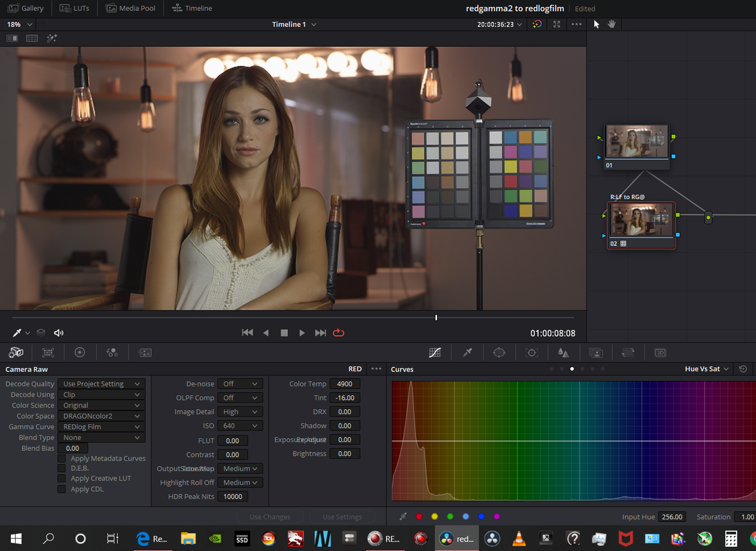This screenshot has height=551, width=756.
Task: Enable the D.E.B. checkbox
Action: [x=62, y=468]
